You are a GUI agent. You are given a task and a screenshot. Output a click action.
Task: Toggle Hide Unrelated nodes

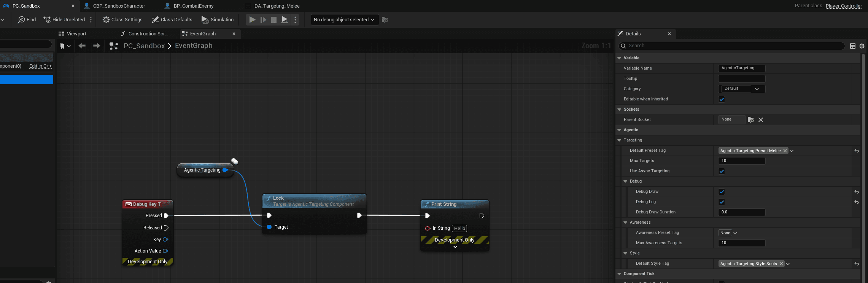(x=64, y=20)
